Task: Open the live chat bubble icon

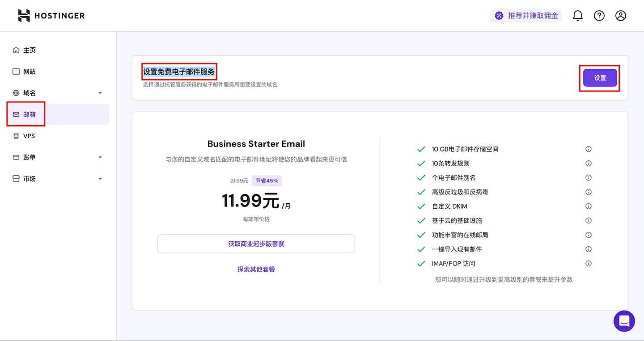Action: coord(624,321)
